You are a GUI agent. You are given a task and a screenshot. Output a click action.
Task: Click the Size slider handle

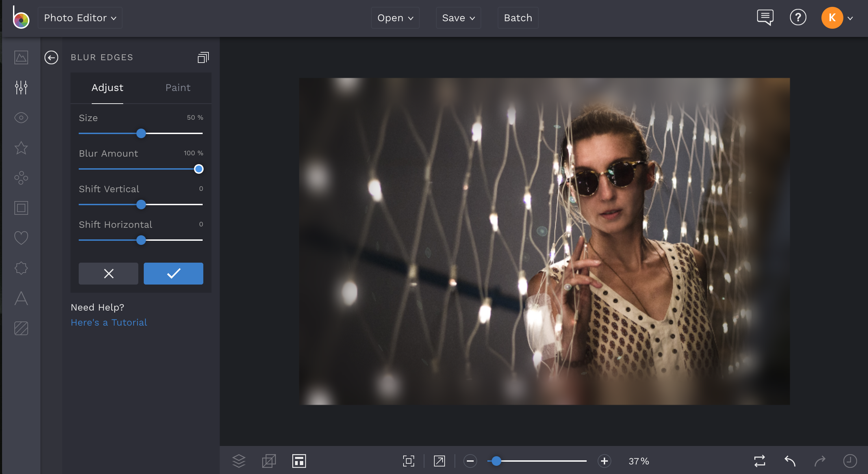141,133
